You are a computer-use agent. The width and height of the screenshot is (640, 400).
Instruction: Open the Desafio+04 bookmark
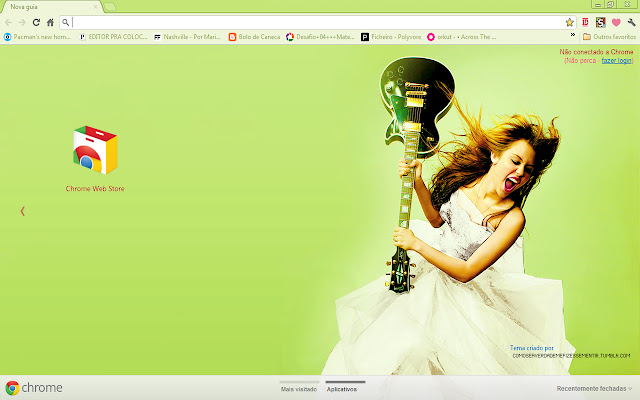click(320, 37)
